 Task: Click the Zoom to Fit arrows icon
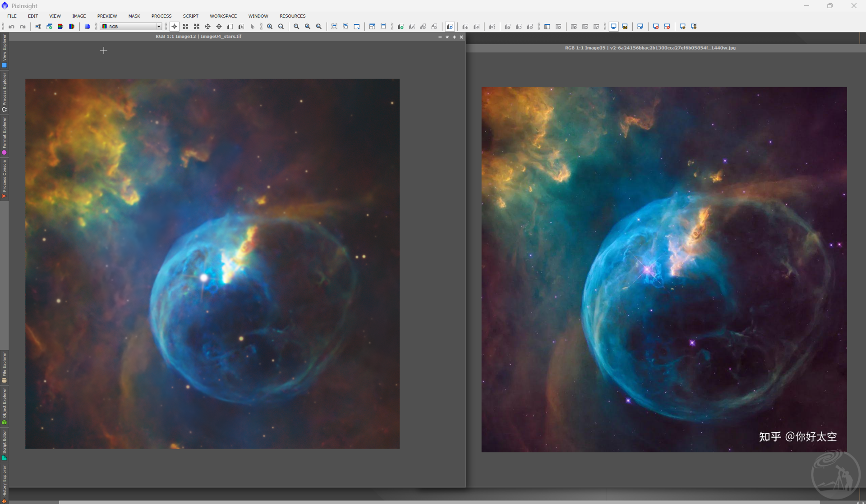[x=185, y=27]
